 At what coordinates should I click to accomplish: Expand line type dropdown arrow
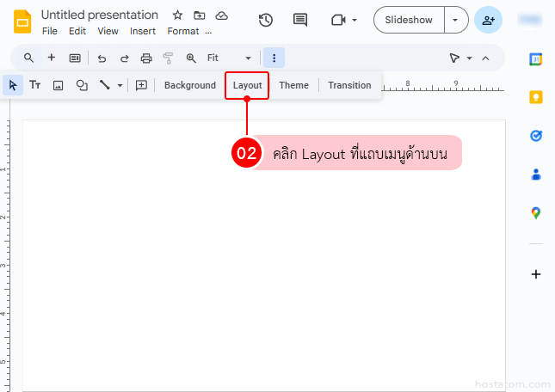(x=120, y=86)
